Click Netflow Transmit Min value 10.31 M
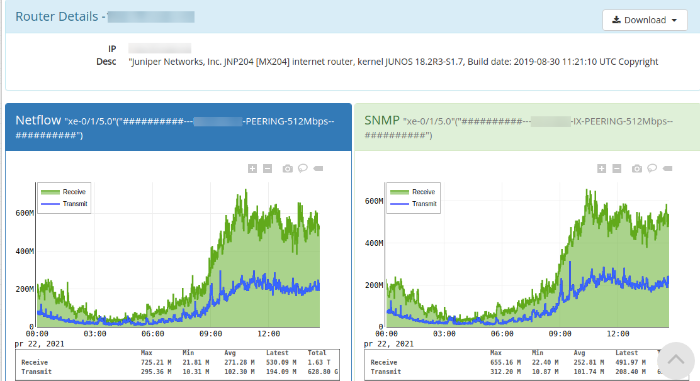The width and height of the screenshot is (700, 381). (196, 371)
